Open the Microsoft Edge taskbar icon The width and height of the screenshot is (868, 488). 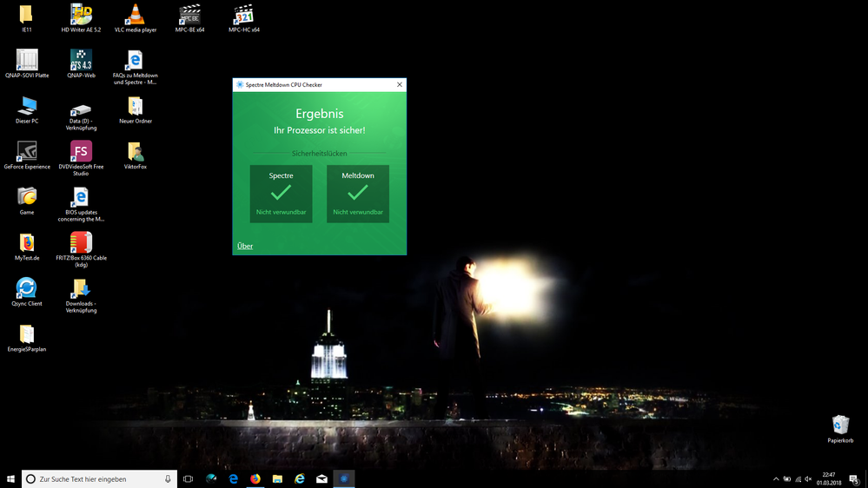pos(233,478)
